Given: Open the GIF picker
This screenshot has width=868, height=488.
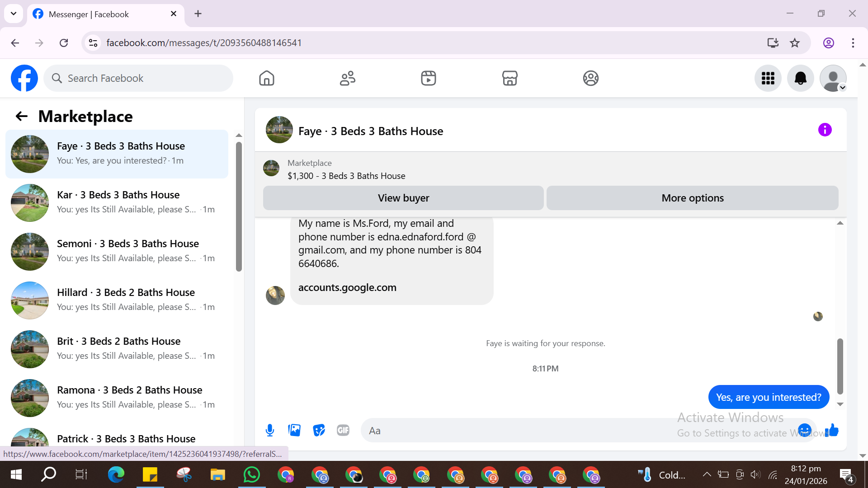Looking at the screenshot, I should (x=343, y=430).
